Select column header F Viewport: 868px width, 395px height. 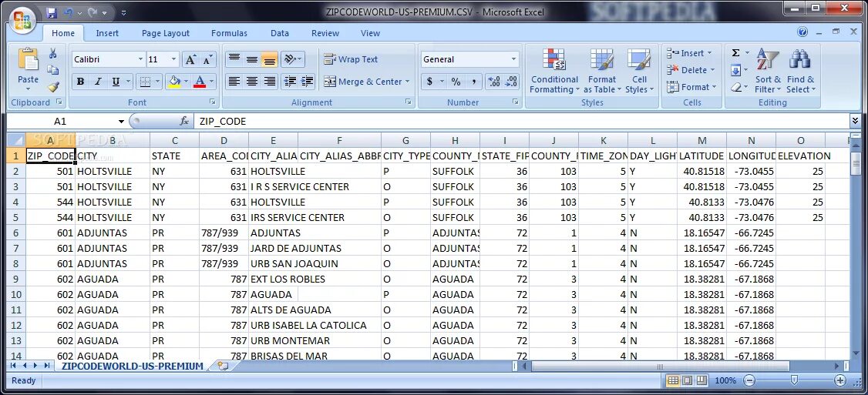pyautogui.click(x=339, y=140)
